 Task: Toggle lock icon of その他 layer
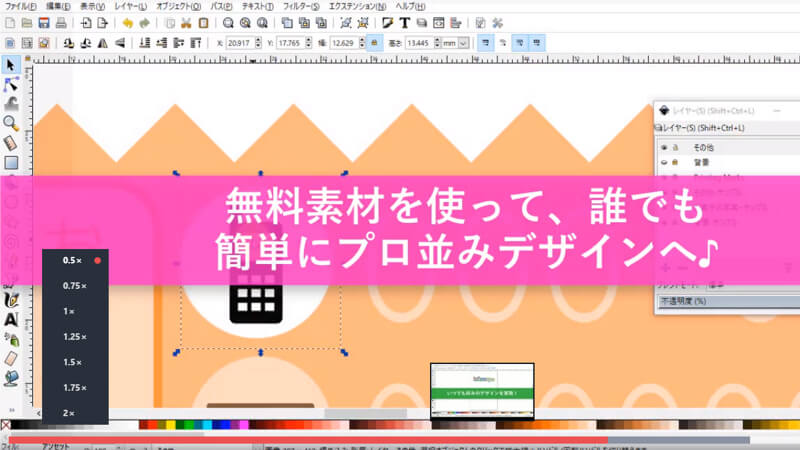[676, 147]
